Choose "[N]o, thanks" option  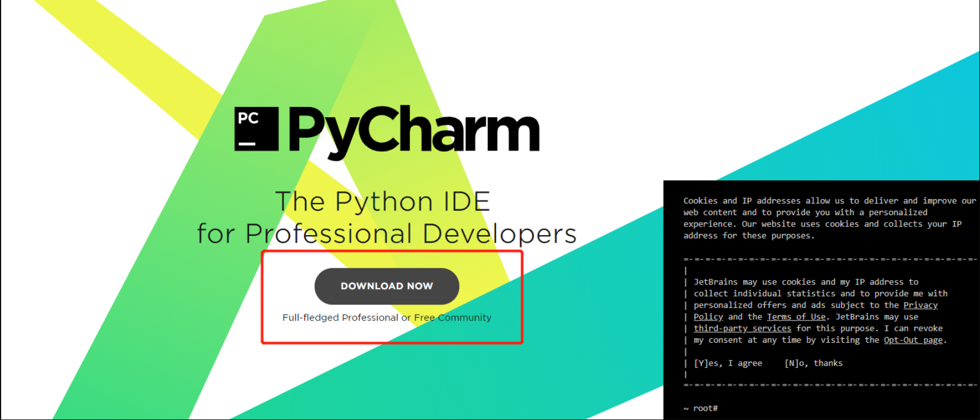814,363
